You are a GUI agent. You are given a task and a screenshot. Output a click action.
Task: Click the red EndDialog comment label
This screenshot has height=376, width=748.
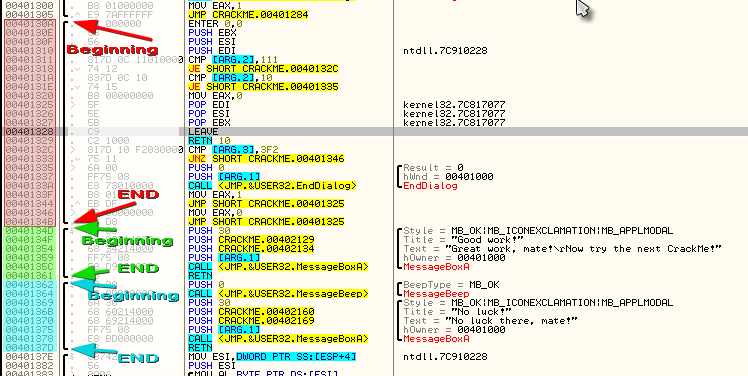point(430,186)
